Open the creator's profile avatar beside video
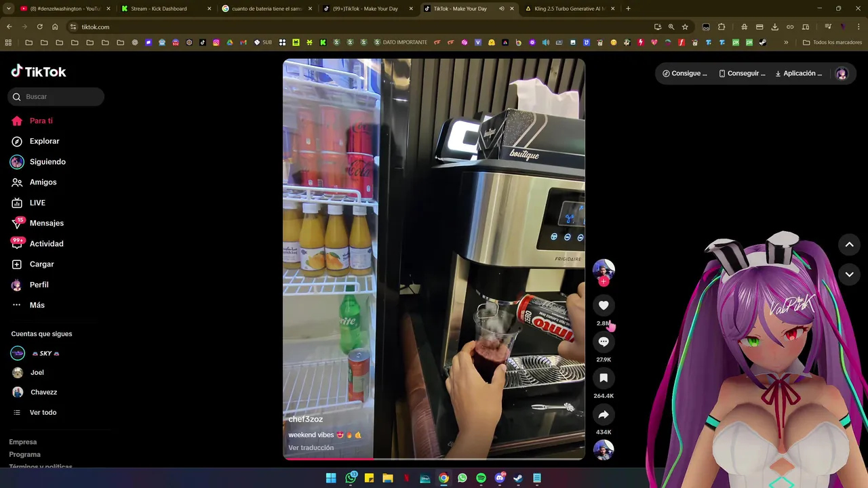This screenshot has width=868, height=488. (x=604, y=270)
